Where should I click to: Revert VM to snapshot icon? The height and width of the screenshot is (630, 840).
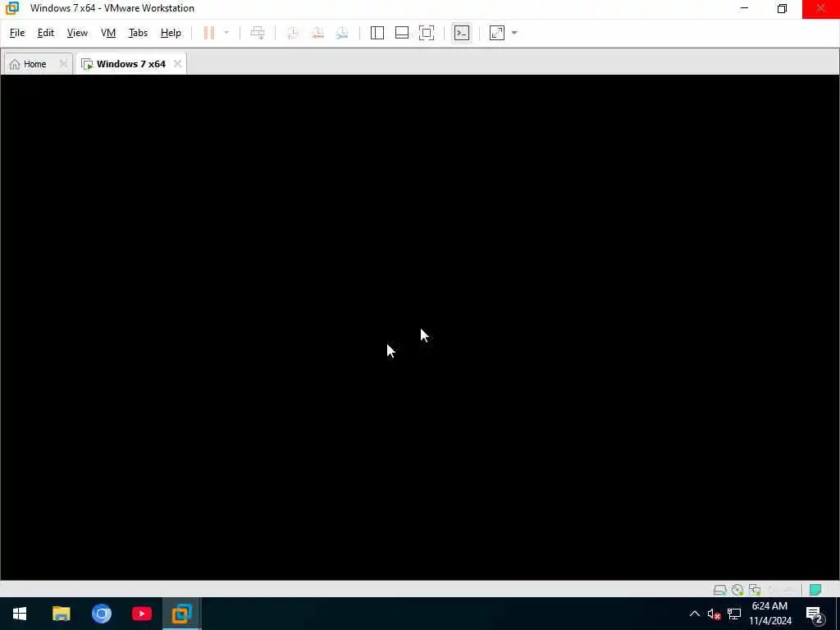[x=317, y=33]
